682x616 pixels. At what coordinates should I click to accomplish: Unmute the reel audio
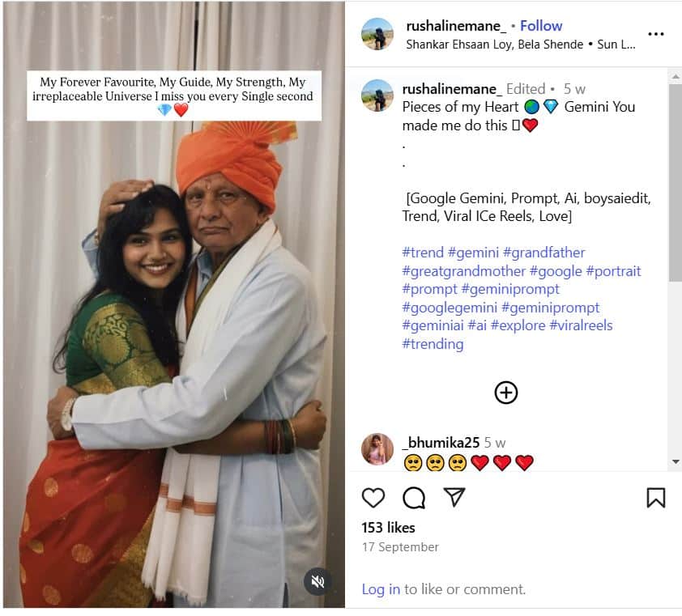318,581
